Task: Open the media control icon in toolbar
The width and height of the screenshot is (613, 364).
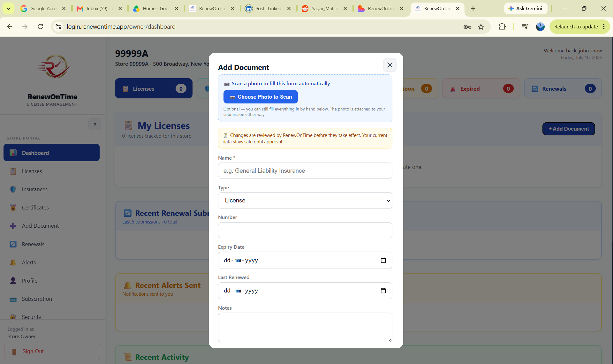Action: pyautogui.click(x=525, y=27)
